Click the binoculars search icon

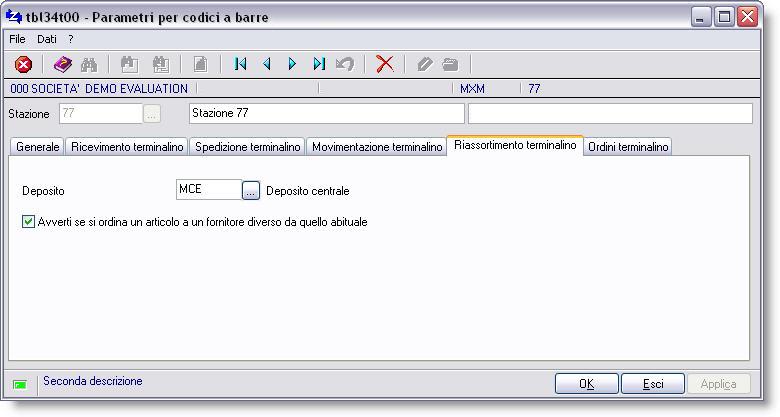pyautogui.click(x=89, y=64)
